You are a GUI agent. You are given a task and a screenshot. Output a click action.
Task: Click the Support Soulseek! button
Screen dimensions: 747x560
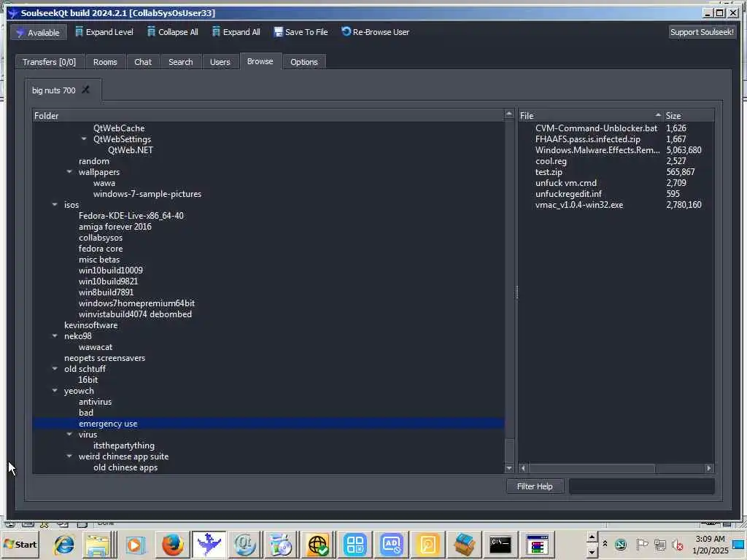click(702, 32)
